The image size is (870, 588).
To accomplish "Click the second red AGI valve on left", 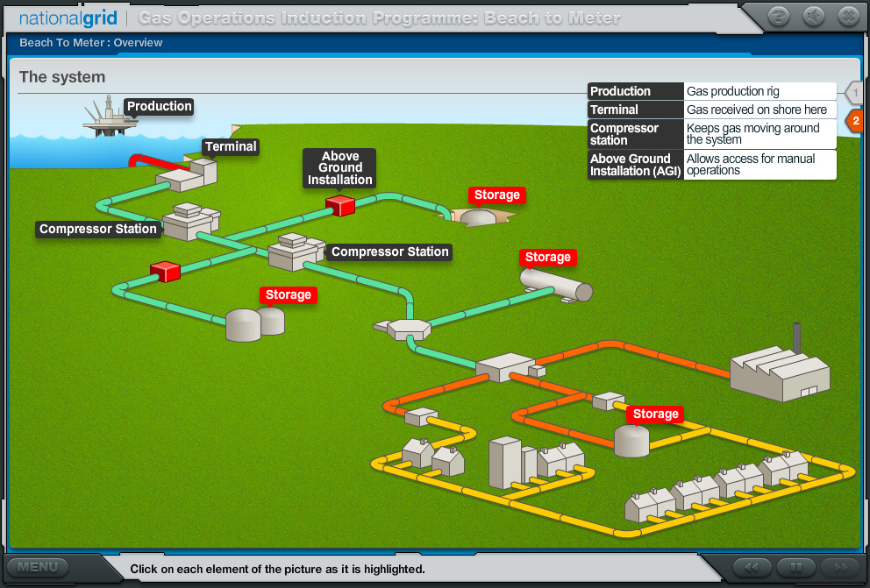I will point(166,273).
